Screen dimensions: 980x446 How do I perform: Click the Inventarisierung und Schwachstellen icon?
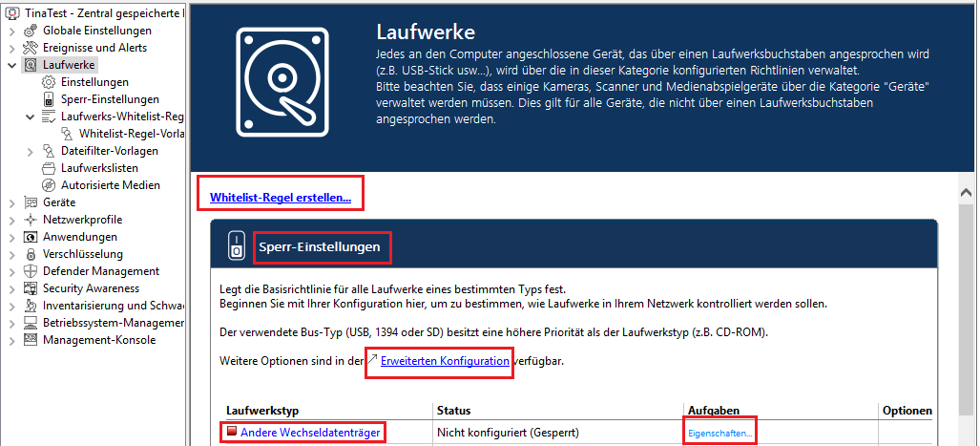pos(31,306)
